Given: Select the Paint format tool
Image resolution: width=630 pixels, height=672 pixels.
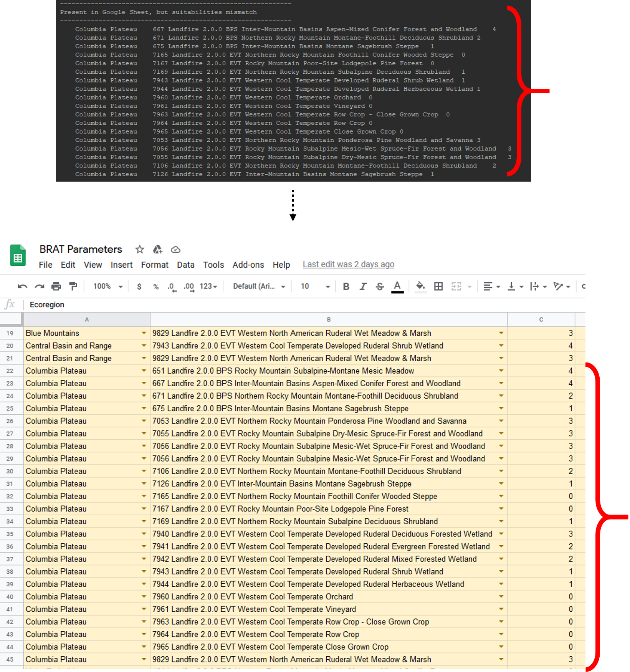Looking at the screenshot, I should coord(73,286).
